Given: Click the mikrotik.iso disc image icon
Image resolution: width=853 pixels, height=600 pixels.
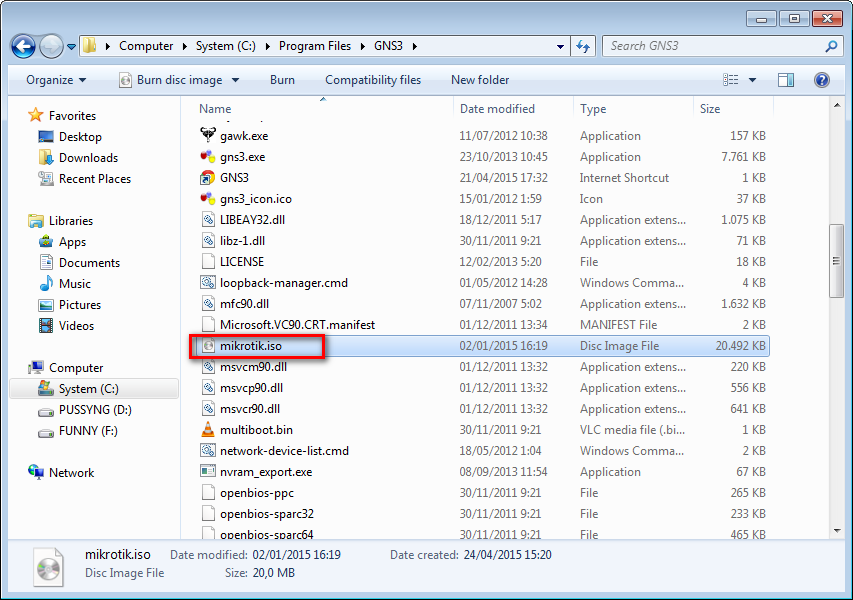Looking at the screenshot, I should pos(208,346).
